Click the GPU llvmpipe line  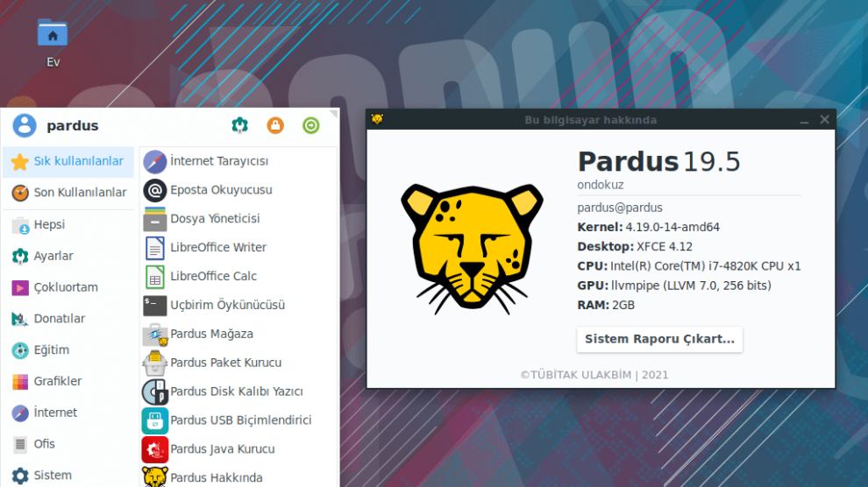click(x=674, y=286)
